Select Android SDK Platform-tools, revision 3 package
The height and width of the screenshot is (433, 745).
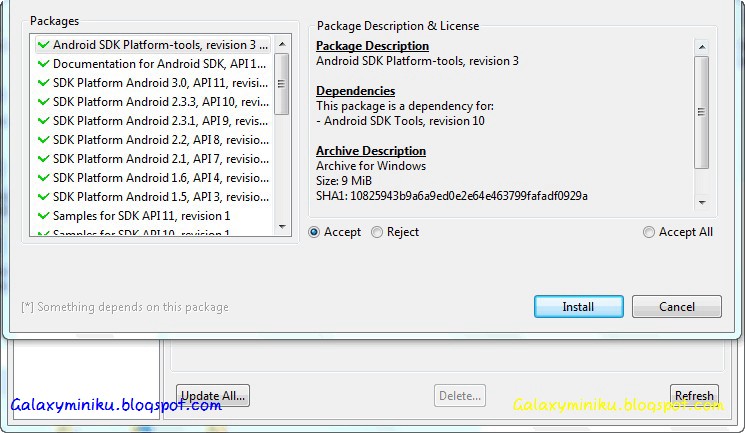click(x=153, y=45)
